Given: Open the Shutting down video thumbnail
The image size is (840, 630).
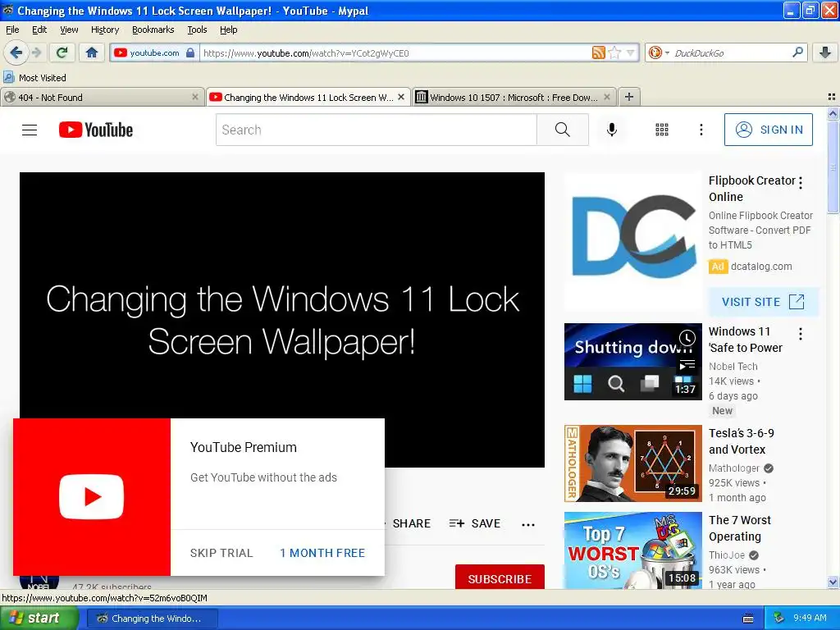Looking at the screenshot, I should point(632,362).
